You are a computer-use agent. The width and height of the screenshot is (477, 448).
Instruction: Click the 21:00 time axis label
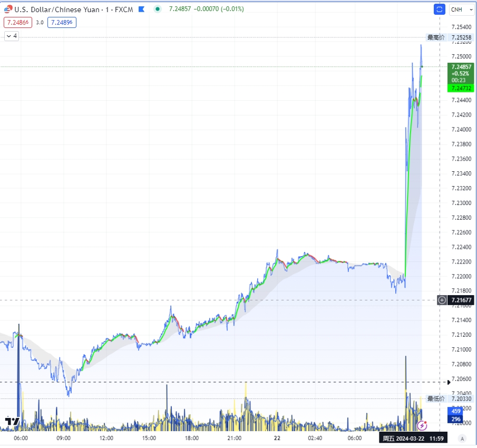tap(234, 439)
